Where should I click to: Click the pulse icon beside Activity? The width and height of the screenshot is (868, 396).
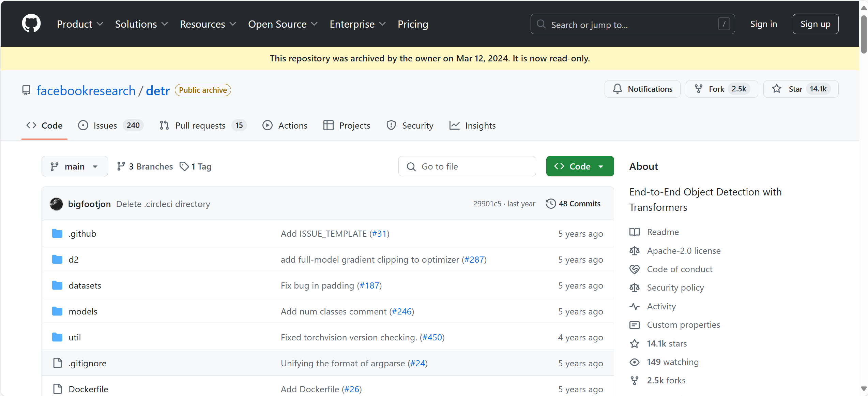635,306
